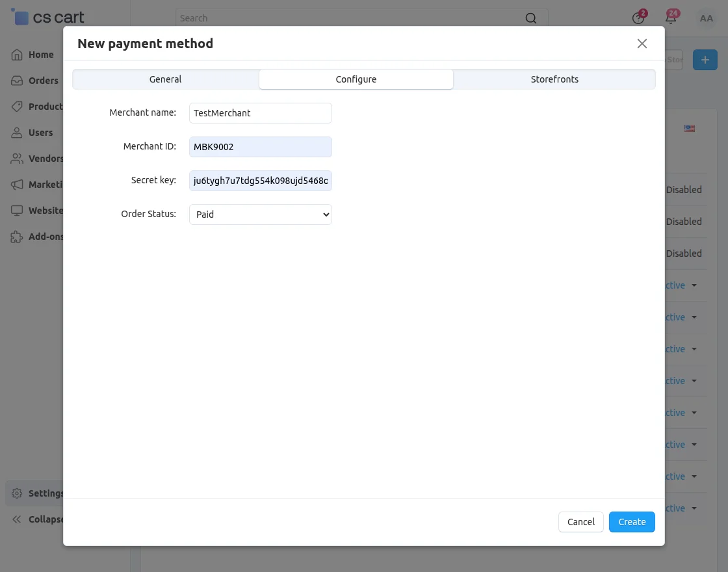Image resolution: width=728 pixels, height=572 pixels.
Task: Switch to the General tab
Action: click(x=165, y=79)
